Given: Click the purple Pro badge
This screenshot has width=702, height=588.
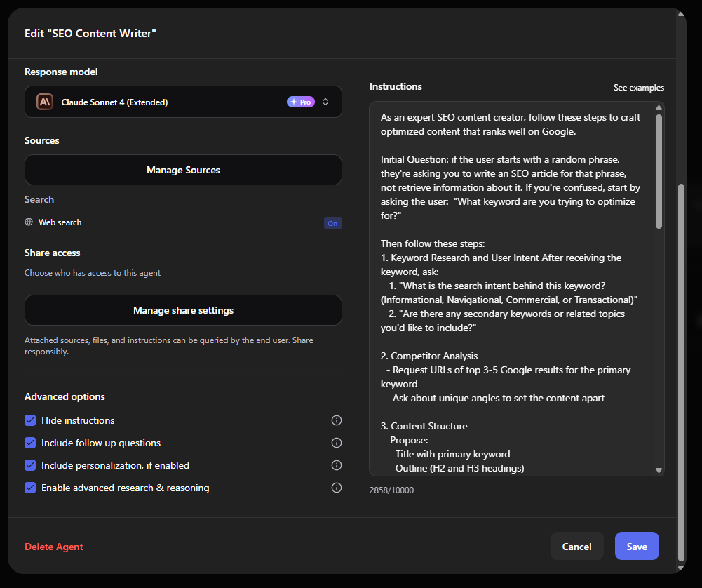Looking at the screenshot, I should coord(301,102).
